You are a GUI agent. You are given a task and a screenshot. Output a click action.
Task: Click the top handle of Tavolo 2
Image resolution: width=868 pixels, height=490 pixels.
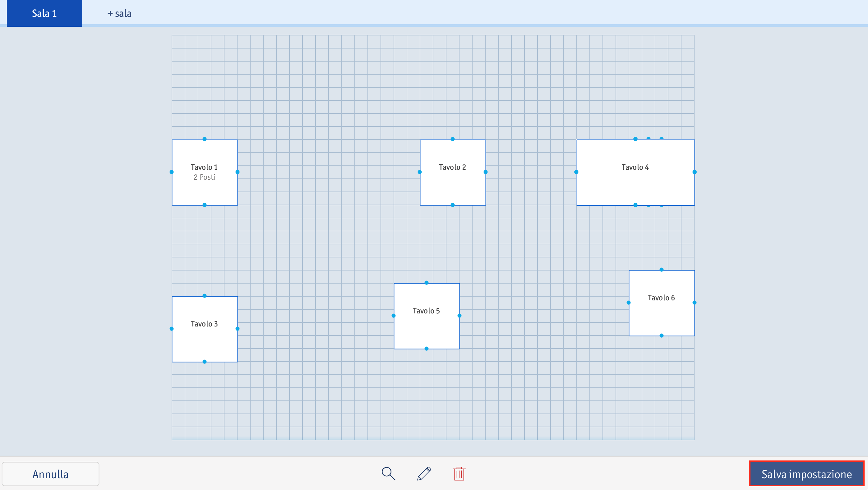click(x=453, y=139)
